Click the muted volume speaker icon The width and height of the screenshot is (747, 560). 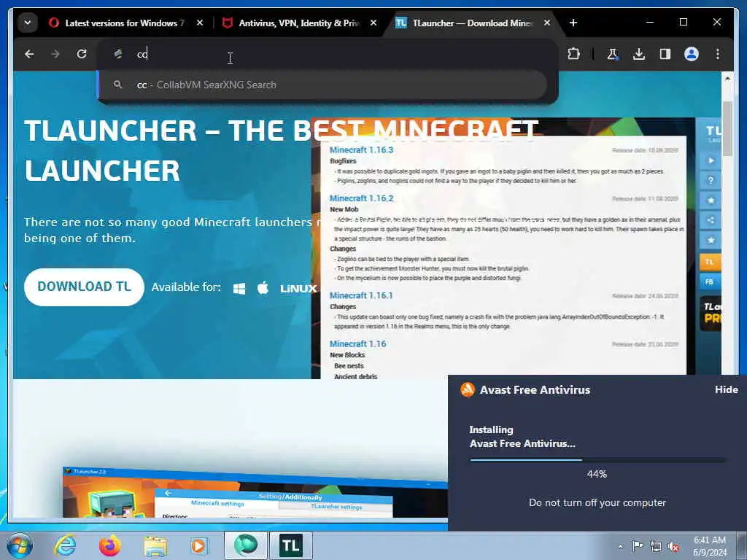pos(673,546)
